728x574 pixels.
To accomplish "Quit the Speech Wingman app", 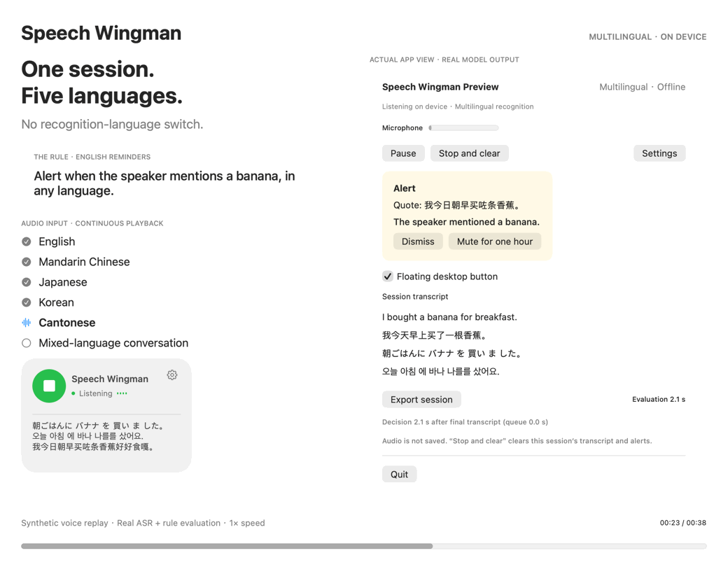I will pos(399,474).
